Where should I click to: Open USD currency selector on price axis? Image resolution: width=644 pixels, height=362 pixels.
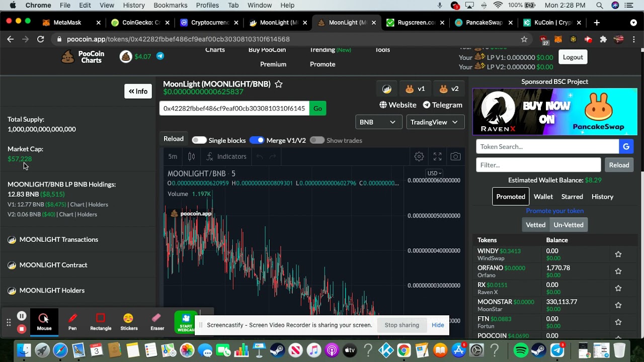pyautogui.click(x=434, y=173)
